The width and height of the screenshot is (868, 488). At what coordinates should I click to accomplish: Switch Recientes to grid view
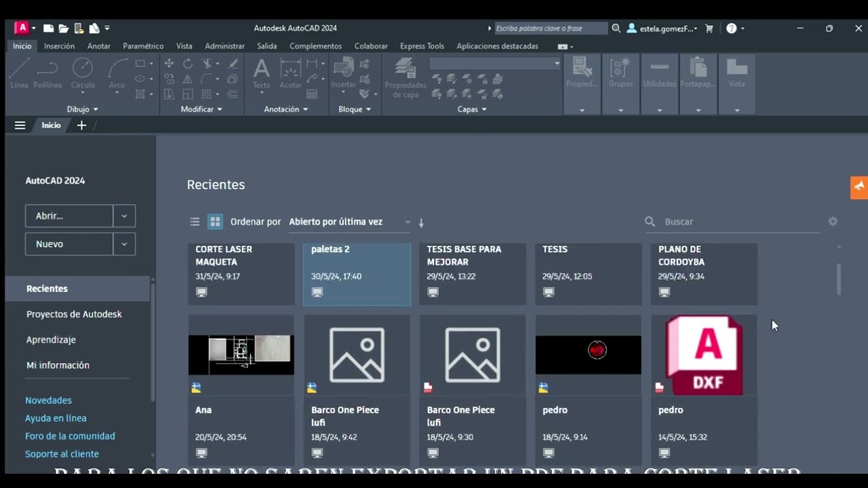coord(215,222)
